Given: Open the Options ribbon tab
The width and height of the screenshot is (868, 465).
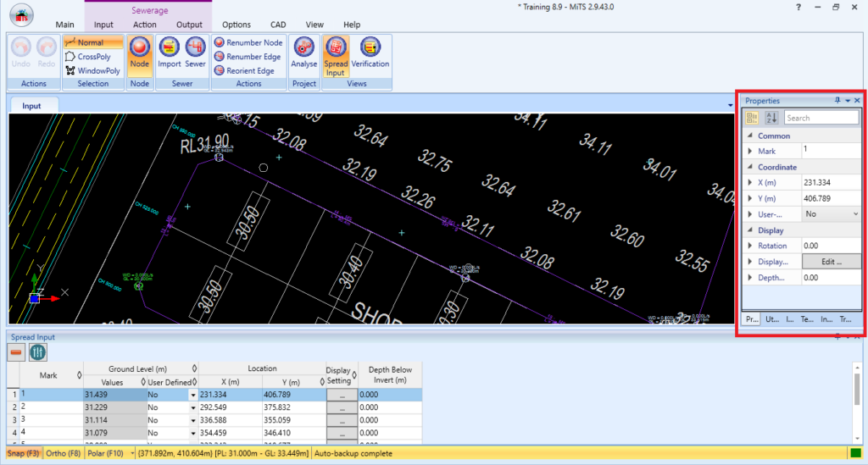Looking at the screenshot, I should click(236, 25).
